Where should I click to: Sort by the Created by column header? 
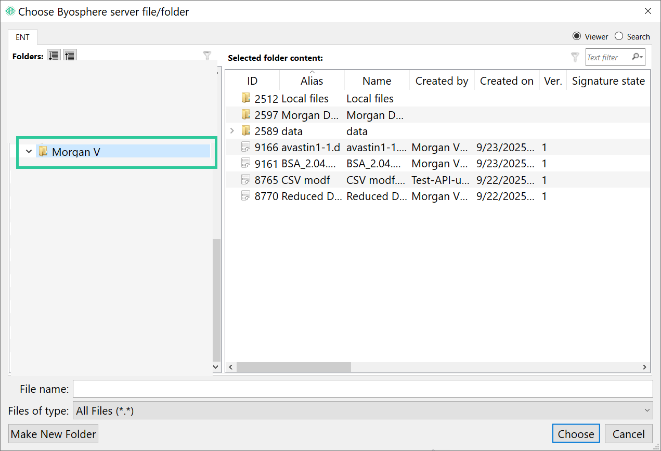pyautogui.click(x=442, y=81)
